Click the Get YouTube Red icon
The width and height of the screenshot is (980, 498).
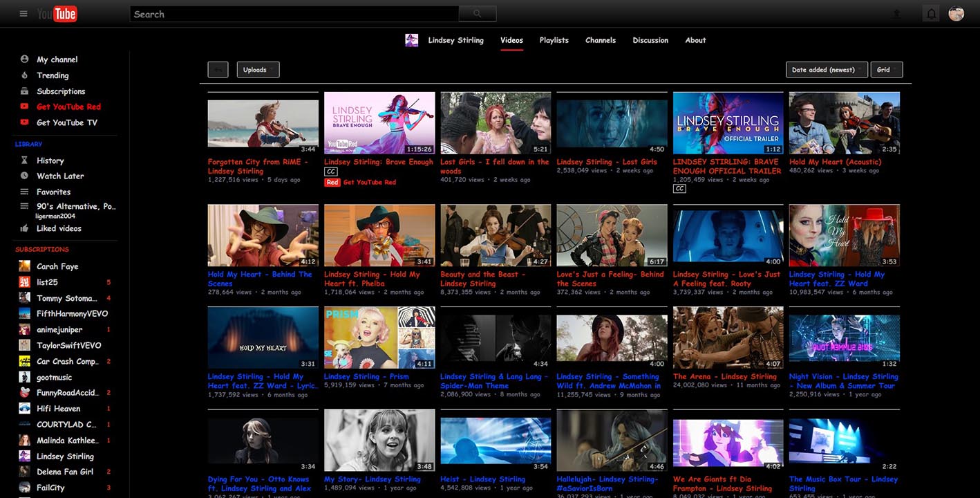(25, 107)
